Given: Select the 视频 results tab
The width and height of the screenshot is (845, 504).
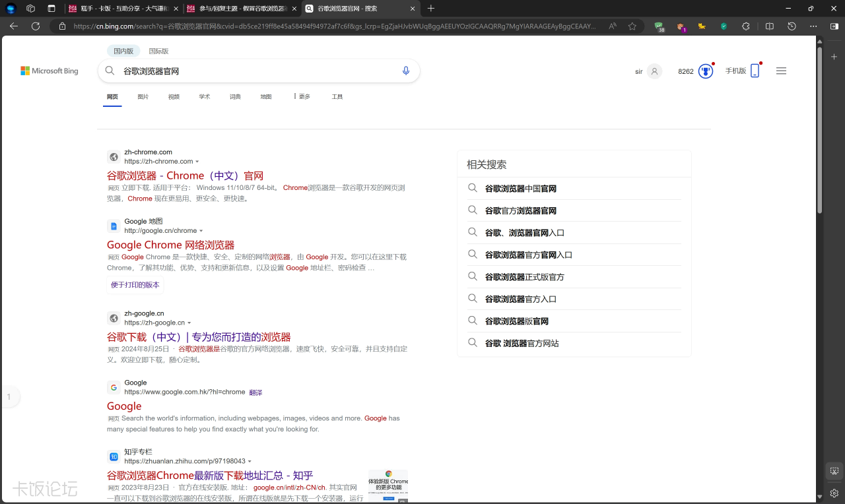Looking at the screenshot, I should click(174, 96).
